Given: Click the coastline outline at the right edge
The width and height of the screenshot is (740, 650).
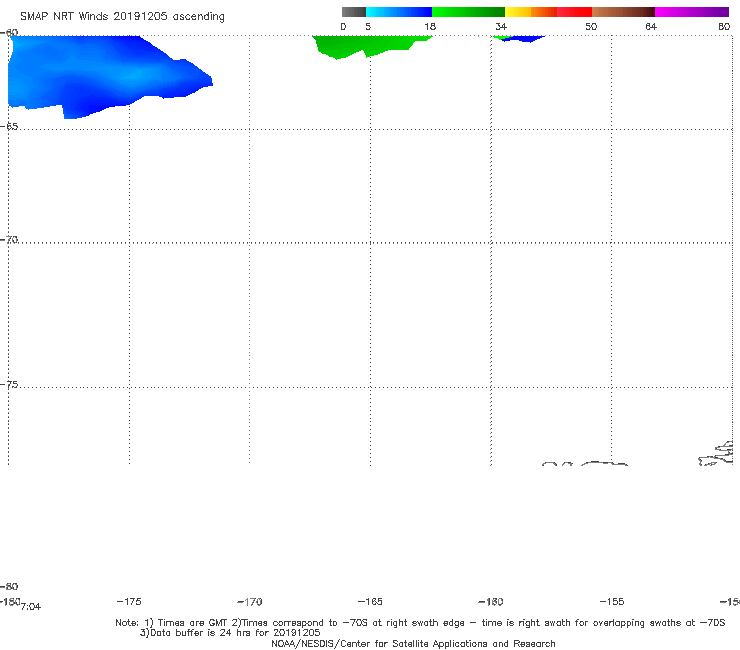Looking at the screenshot, I should [716, 454].
